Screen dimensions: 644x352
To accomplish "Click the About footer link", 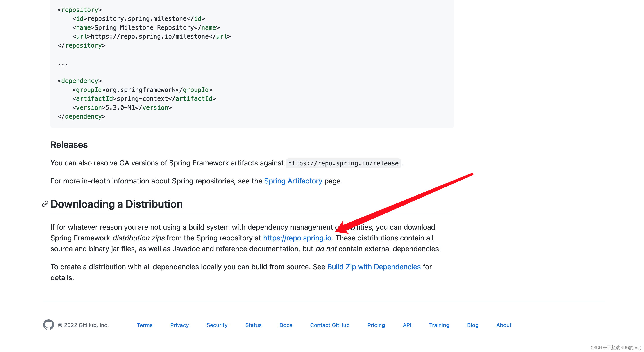I will [x=503, y=325].
